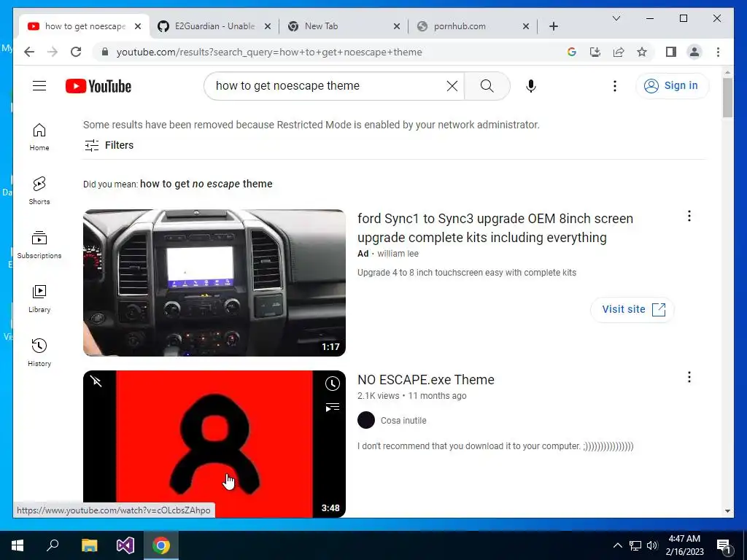Open Visual Studio from the taskbar
The image size is (747, 560).
click(125, 545)
